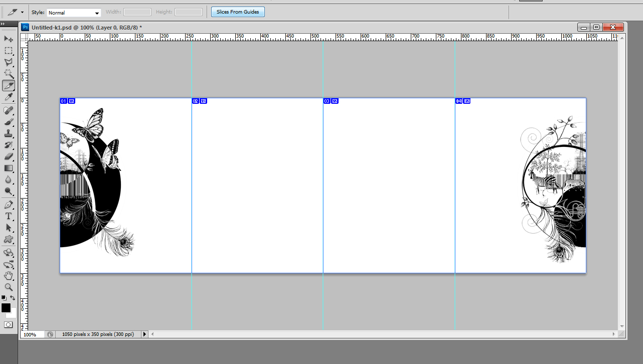Select the Horizontal Type tool
This screenshot has width=643, height=364.
click(9, 216)
